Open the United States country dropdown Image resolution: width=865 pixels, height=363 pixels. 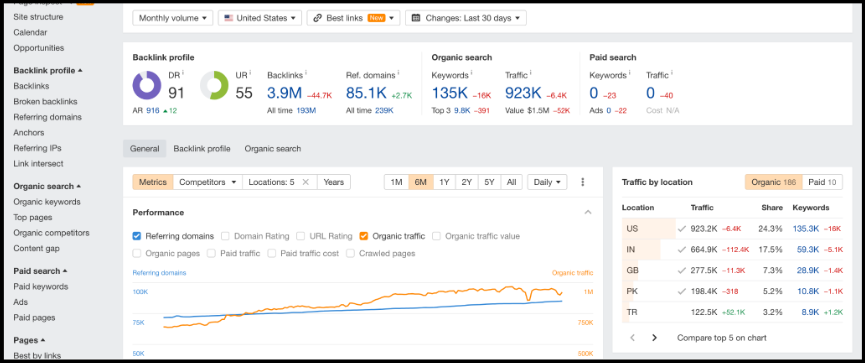260,18
